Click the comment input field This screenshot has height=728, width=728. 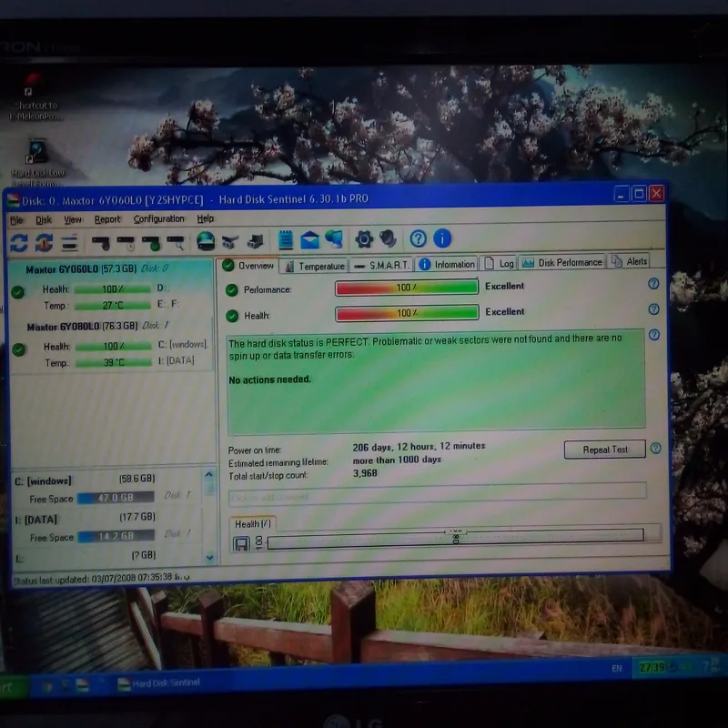tap(437, 493)
